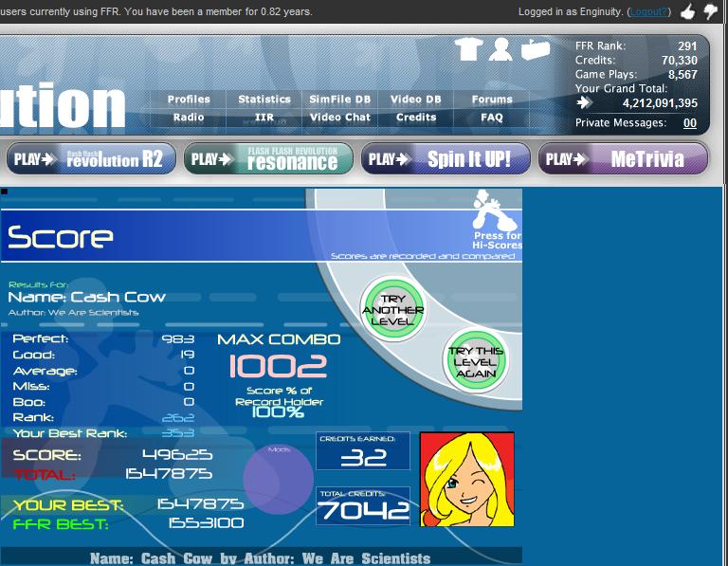Open the user profile silhouette icon
Viewport: 728px width, 566px height.
tap(500, 49)
